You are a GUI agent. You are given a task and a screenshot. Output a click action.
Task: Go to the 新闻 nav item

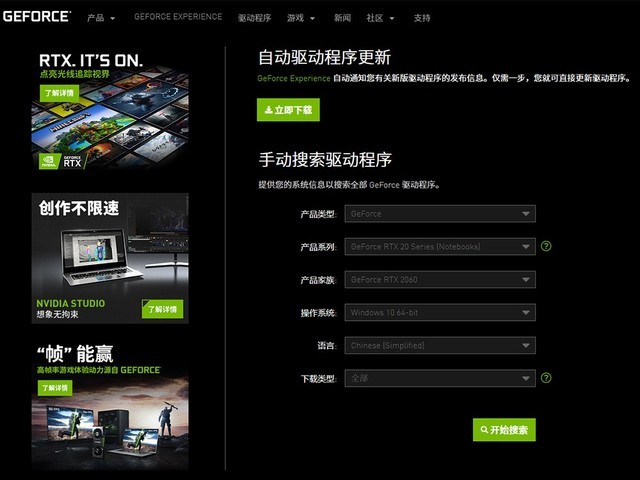[342, 18]
